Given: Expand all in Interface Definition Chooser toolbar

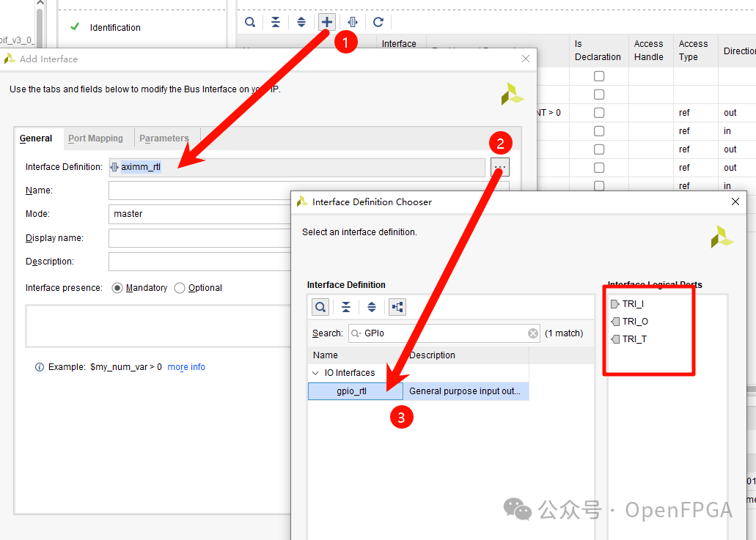Looking at the screenshot, I should (372, 307).
